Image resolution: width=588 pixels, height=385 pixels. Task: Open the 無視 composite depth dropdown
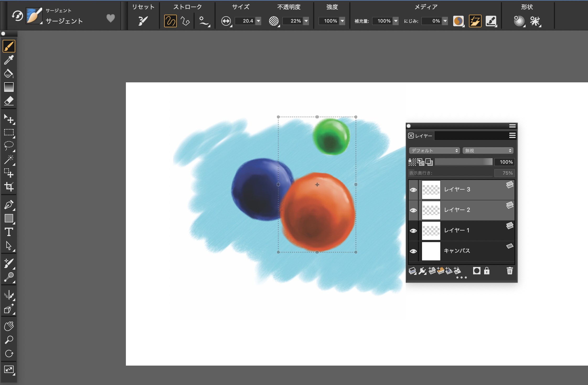[488, 151]
